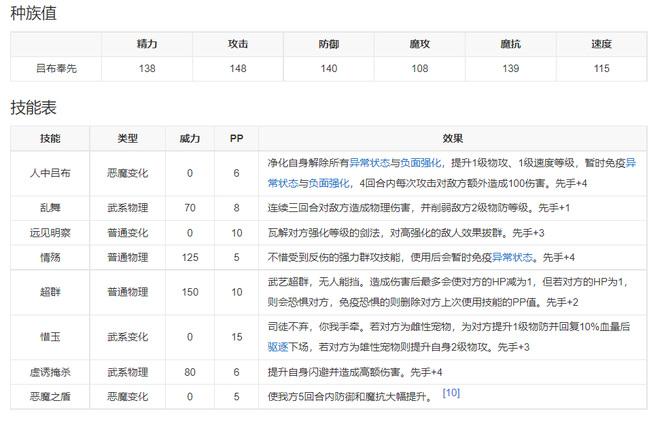This screenshot has height=422, width=666.
Task: Select 惜玉 effect text 司徒不弃，你我手牵
Action: [313, 326]
